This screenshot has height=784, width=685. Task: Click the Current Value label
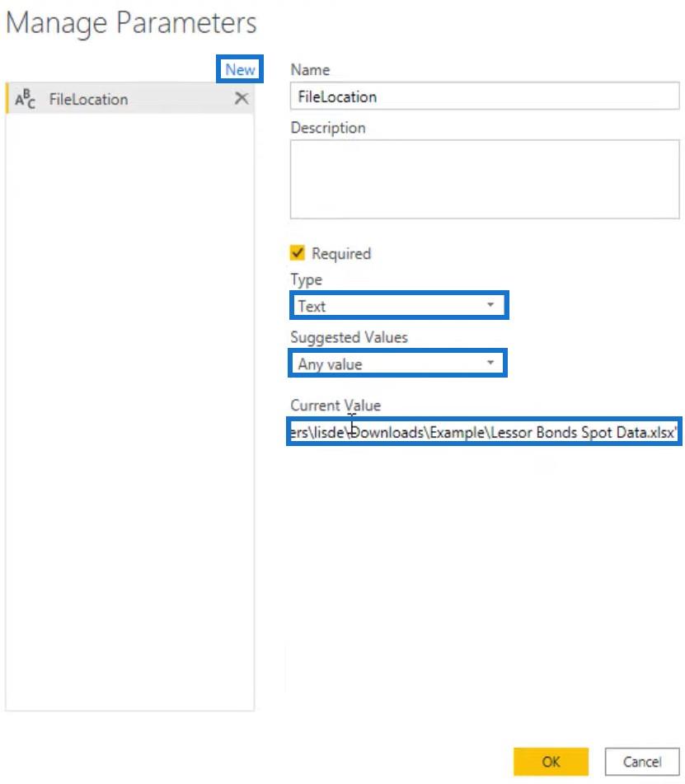point(335,405)
